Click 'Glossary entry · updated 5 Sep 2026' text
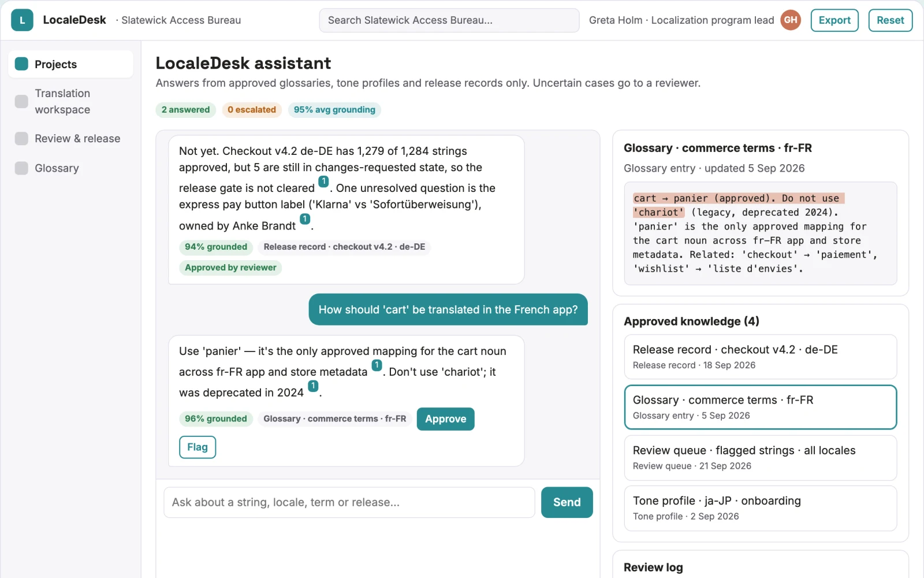This screenshot has height=578, width=924. point(714,168)
